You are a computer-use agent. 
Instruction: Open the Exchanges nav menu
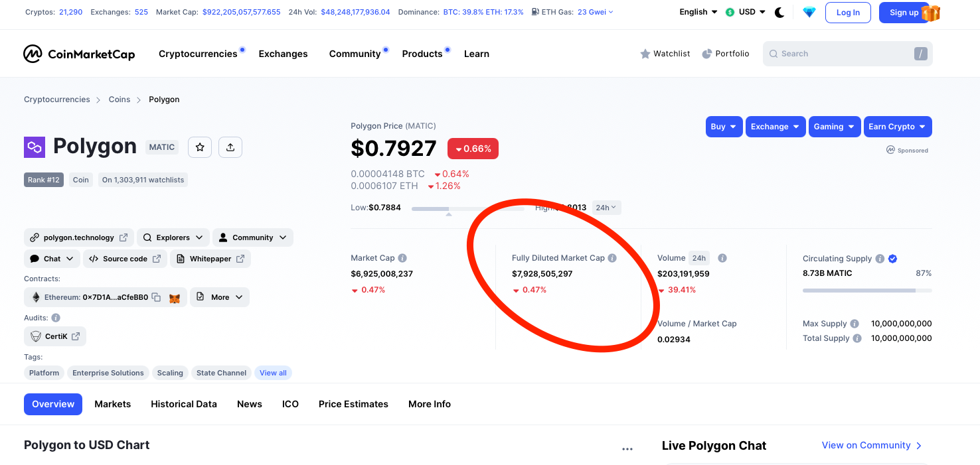283,54
